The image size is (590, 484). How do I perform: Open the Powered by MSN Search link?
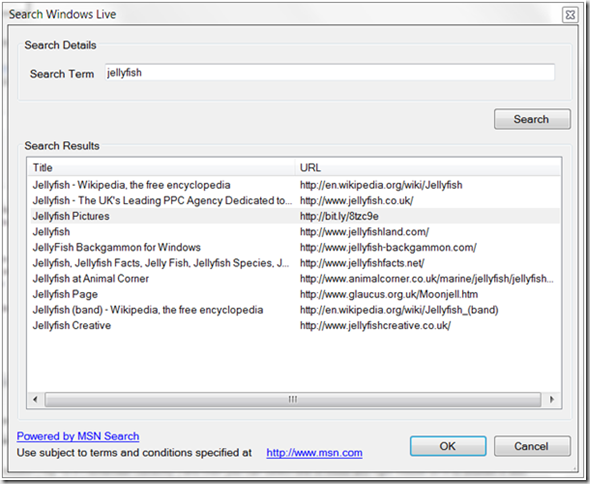pyautogui.click(x=78, y=436)
